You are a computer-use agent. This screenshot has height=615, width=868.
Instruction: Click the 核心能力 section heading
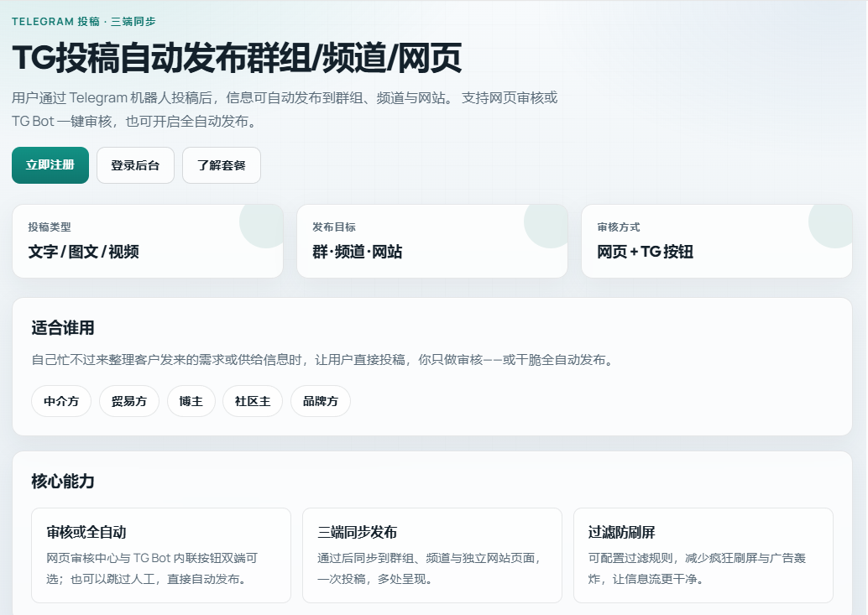63,481
